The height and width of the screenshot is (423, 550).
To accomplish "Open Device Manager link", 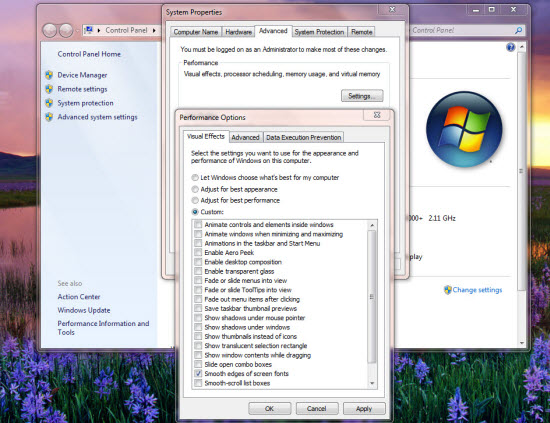I will click(x=82, y=75).
